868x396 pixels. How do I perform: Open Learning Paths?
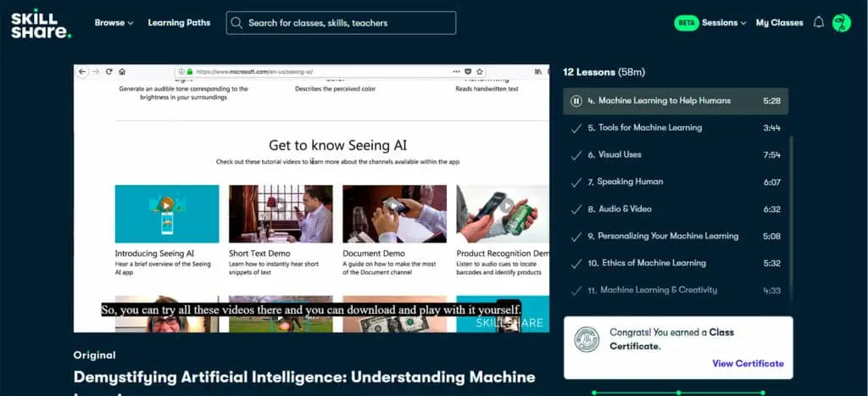pos(179,23)
